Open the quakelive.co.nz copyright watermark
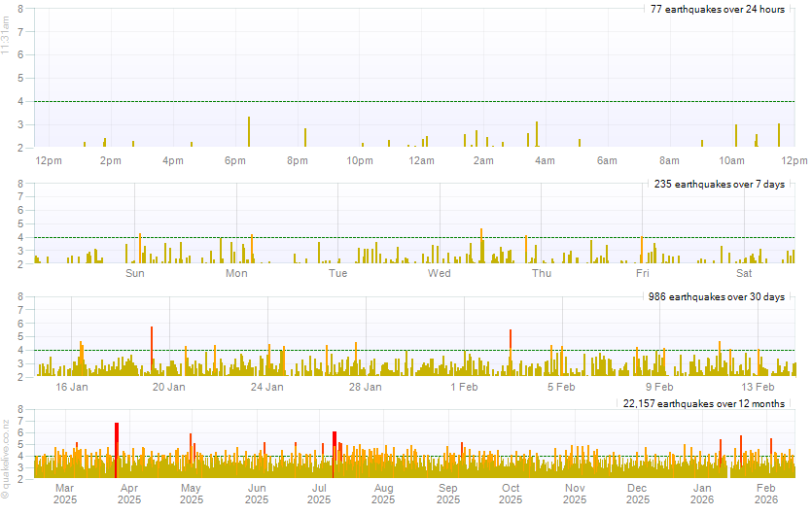812x515 pixels. 7,457
